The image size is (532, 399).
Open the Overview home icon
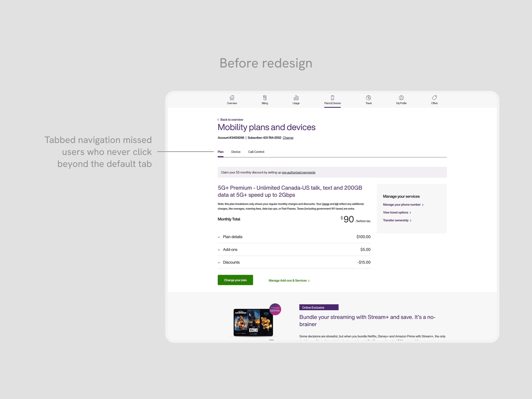(x=232, y=98)
